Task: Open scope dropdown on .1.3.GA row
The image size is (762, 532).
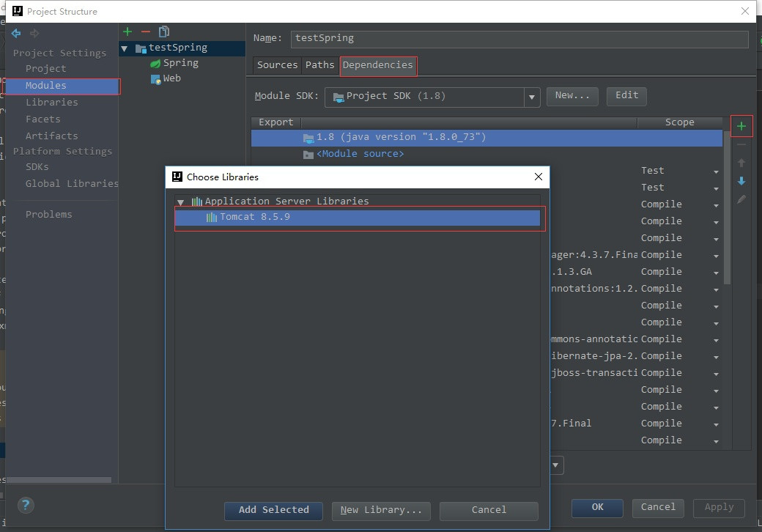Action: tap(716, 273)
